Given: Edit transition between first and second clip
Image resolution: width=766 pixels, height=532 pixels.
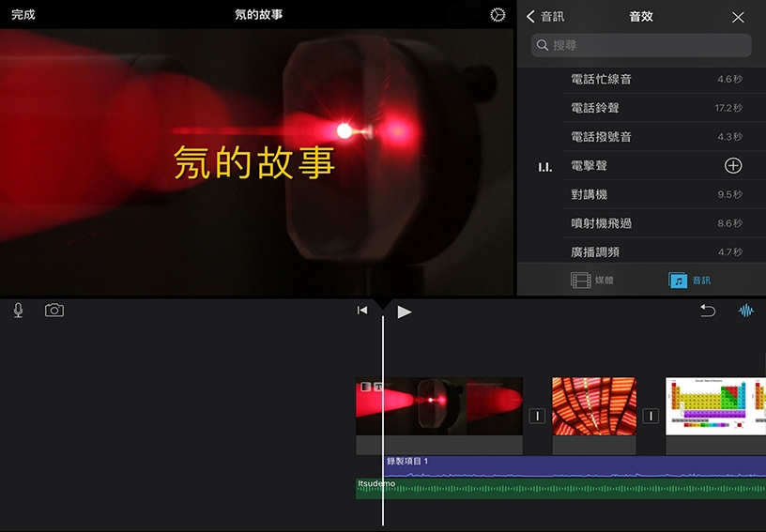Looking at the screenshot, I should click(537, 416).
